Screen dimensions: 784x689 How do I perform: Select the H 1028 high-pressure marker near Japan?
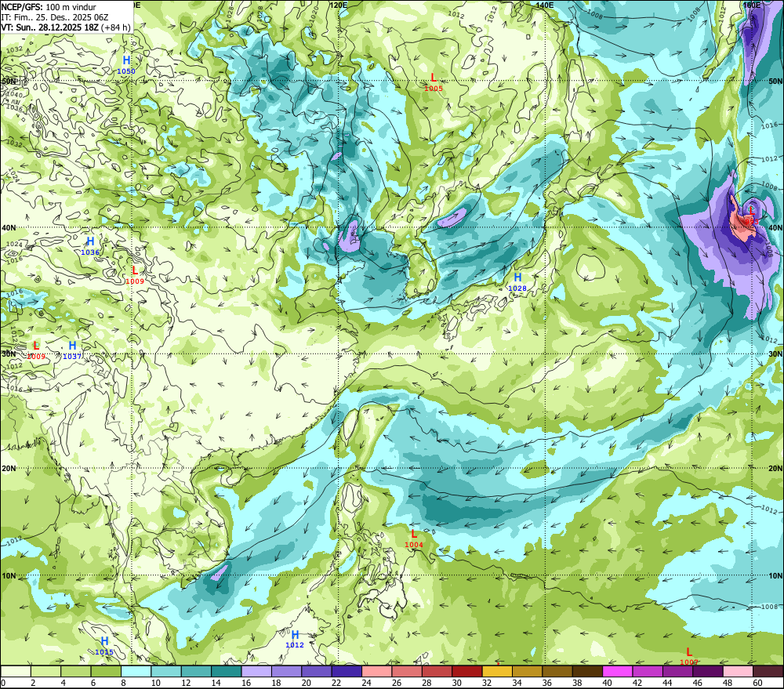click(517, 282)
